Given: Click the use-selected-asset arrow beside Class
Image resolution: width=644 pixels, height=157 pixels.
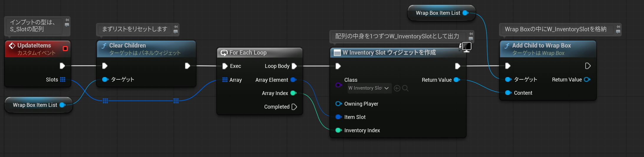Looking at the screenshot, I should click(x=397, y=88).
